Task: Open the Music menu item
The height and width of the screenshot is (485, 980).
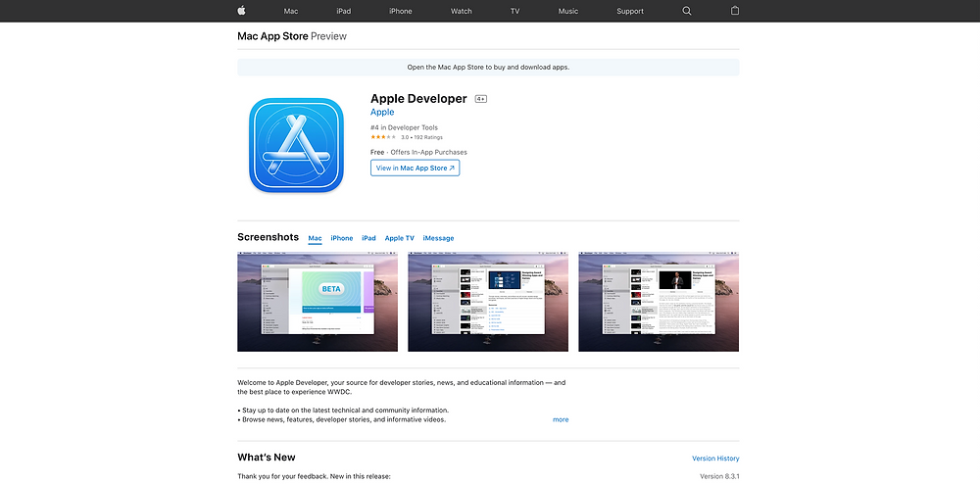Action: click(x=568, y=11)
